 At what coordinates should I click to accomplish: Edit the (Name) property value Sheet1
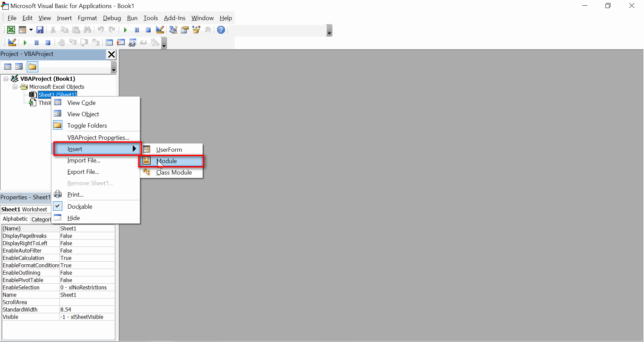pyautogui.click(x=87, y=228)
